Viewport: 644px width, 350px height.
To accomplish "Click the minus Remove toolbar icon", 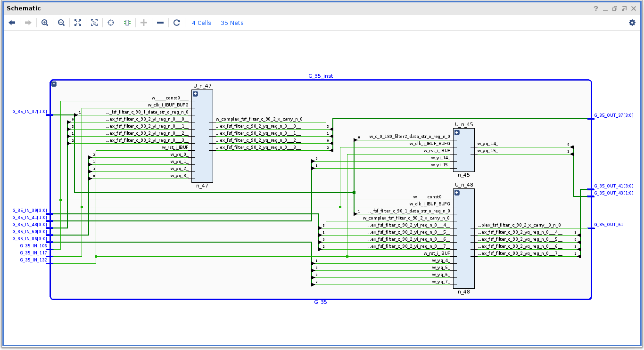I will (x=160, y=23).
